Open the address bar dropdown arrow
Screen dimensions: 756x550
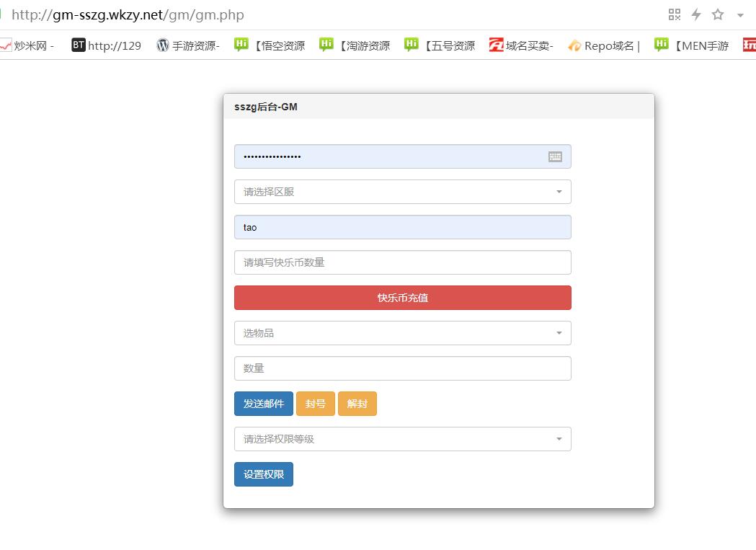pos(740,15)
